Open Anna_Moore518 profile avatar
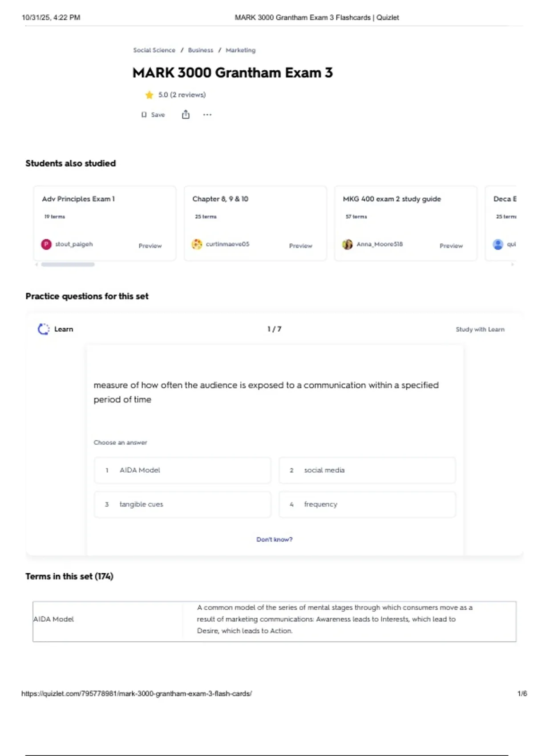This screenshot has width=534, height=756. [x=347, y=244]
